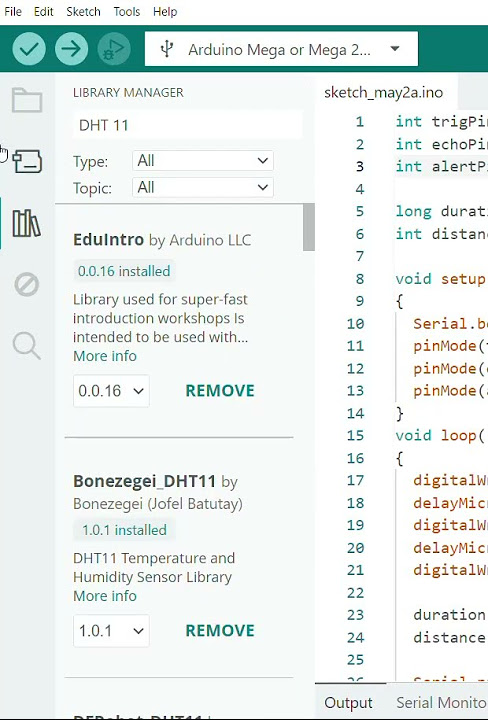Open More info link for Bonezegei_DHT11
Image resolution: width=488 pixels, height=720 pixels.
105,596
